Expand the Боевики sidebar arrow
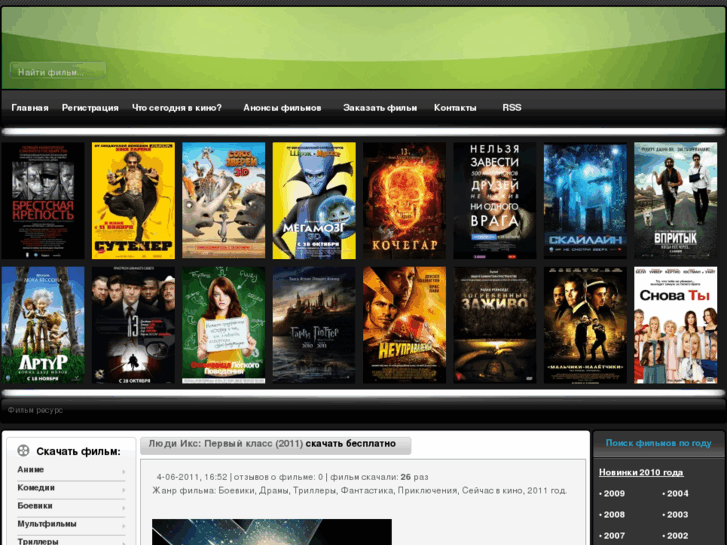 [124, 508]
